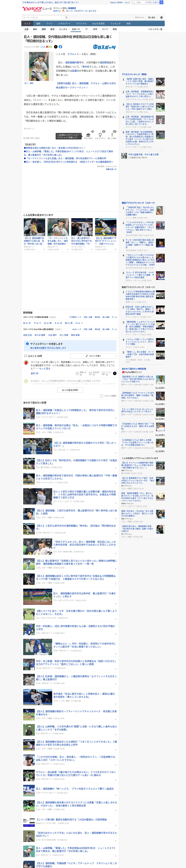Open the みんなの意見 tab
Viewport: 186px width, 868px height.
(x=99, y=24)
